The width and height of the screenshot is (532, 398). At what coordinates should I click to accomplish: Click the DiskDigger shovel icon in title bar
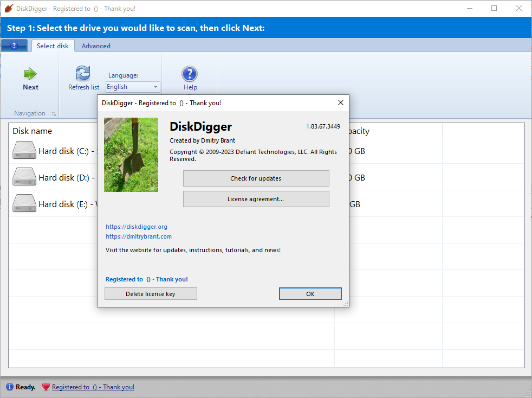(x=9, y=8)
